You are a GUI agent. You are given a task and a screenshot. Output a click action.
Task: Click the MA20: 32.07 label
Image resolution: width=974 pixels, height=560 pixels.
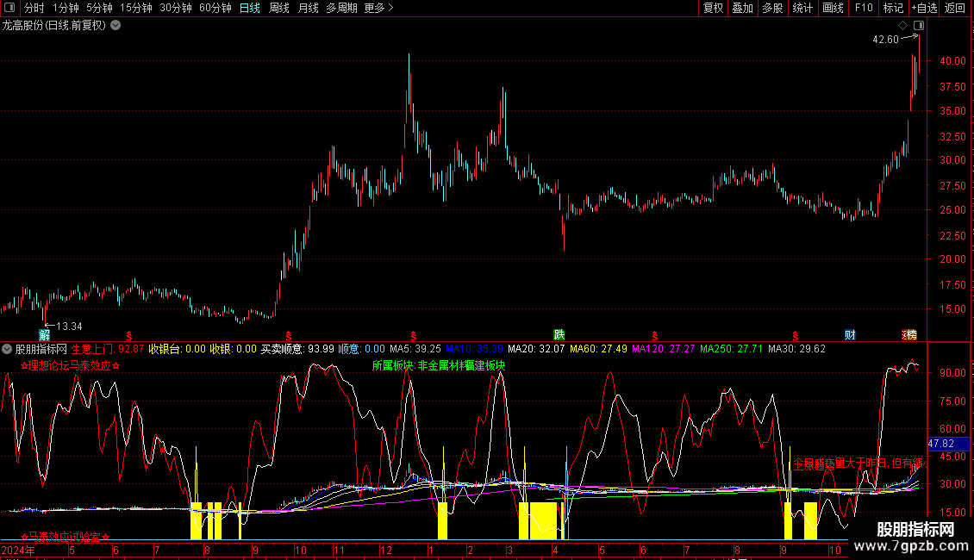536,349
